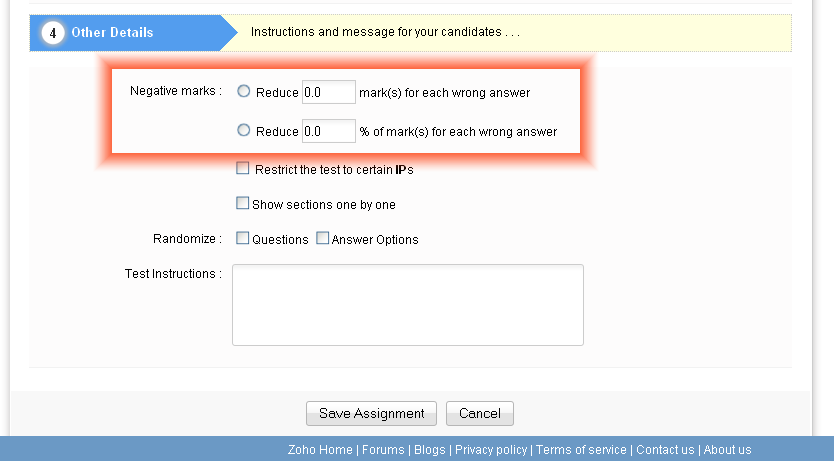The height and width of the screenshot is (461, 834).
Task: Click the Save Assignment button
Action: point(371,413)
